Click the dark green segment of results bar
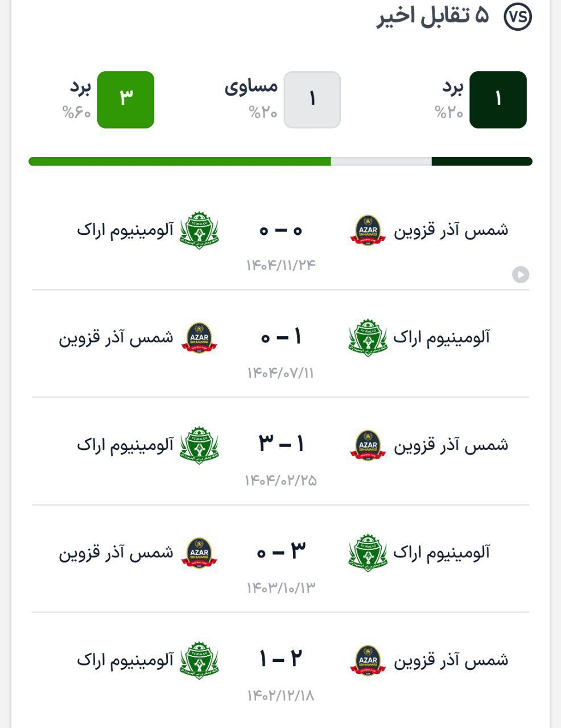 coord(481,162)
